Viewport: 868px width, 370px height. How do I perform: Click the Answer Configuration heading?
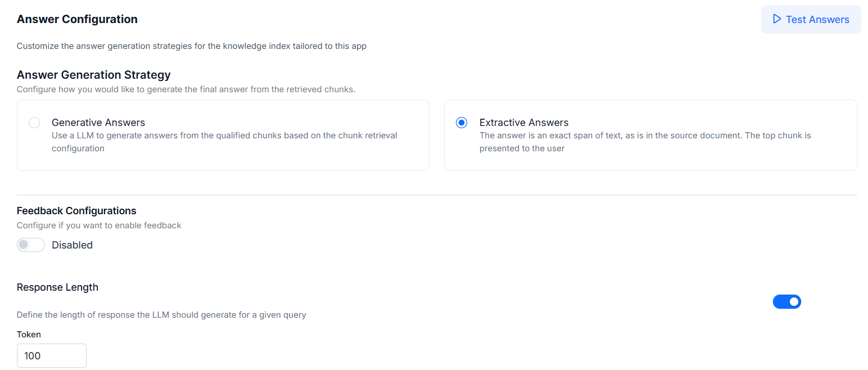pos(77,19)
